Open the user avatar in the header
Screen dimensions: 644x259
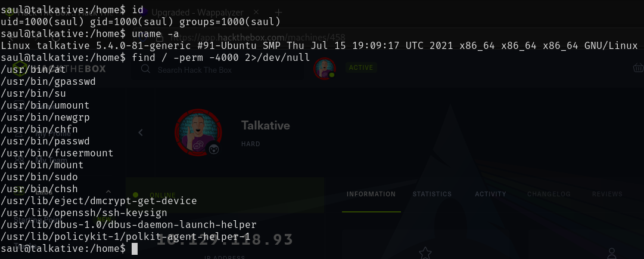(325, 69)
